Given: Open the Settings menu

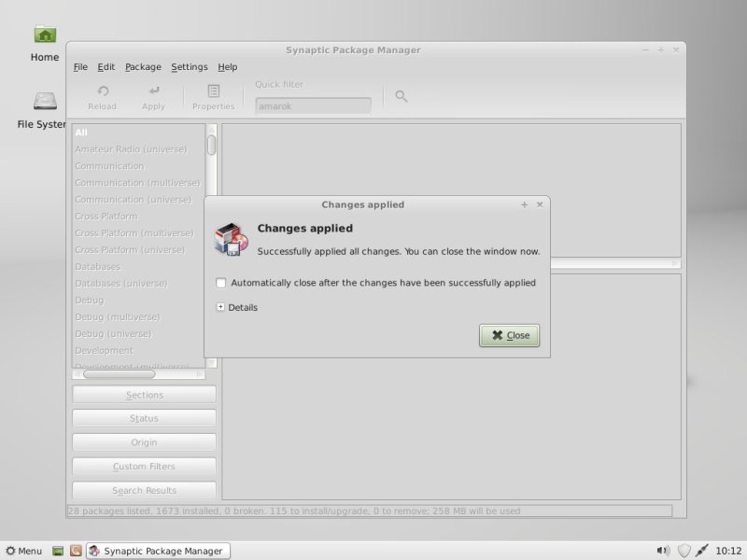Looking at the screenshot, I should point(190,67).
